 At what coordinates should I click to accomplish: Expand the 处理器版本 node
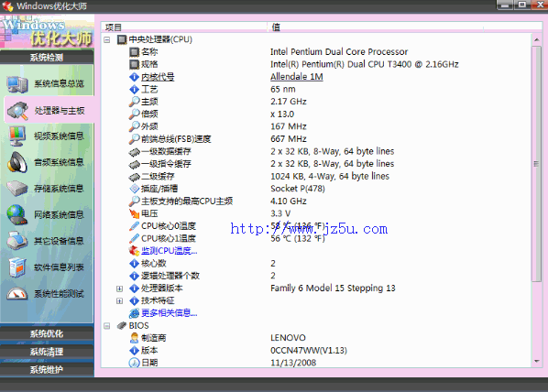119,289
